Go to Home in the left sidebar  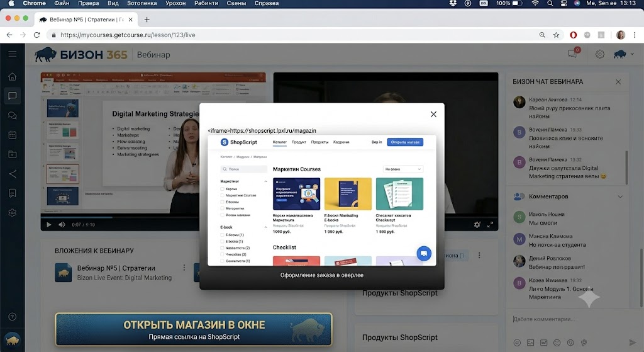pos(13,76)
